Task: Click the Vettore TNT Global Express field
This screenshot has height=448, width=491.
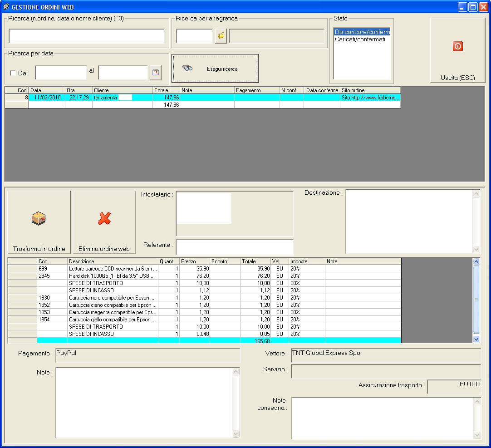Action: click(x=386, y=355)
